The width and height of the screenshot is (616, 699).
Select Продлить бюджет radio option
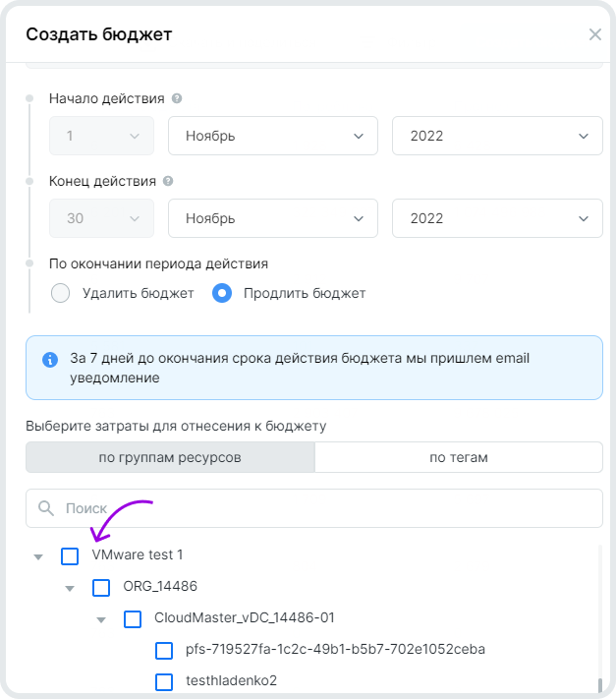(222, 293)
